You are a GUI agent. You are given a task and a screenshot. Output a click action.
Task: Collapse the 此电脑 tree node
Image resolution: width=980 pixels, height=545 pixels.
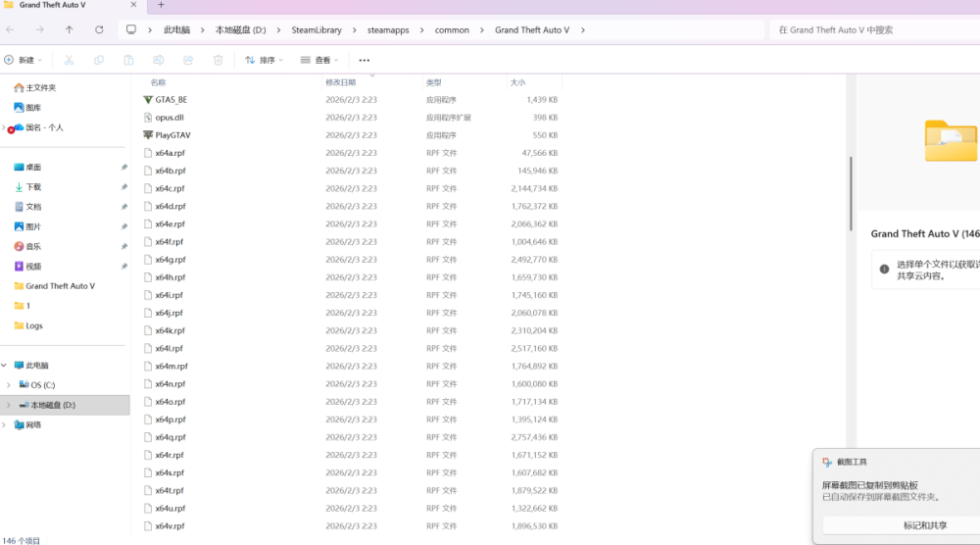point(4,366)
